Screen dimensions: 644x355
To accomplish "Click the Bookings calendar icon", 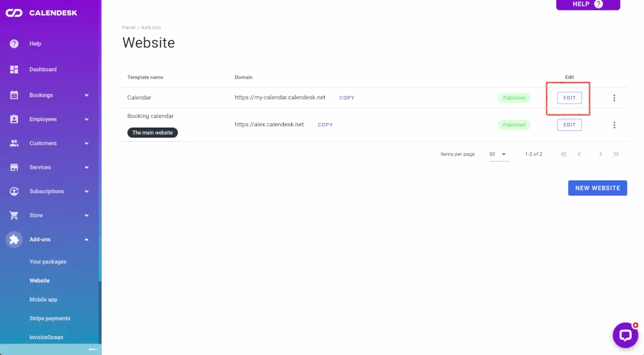I will [x=14, y=95].
